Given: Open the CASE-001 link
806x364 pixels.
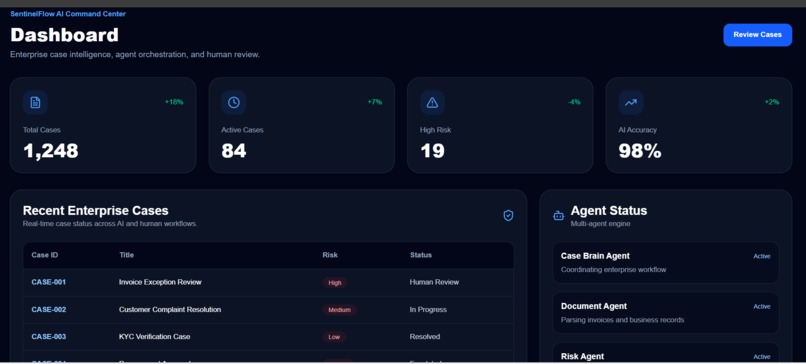Looking at the screenshot, I should pos(48,282).
